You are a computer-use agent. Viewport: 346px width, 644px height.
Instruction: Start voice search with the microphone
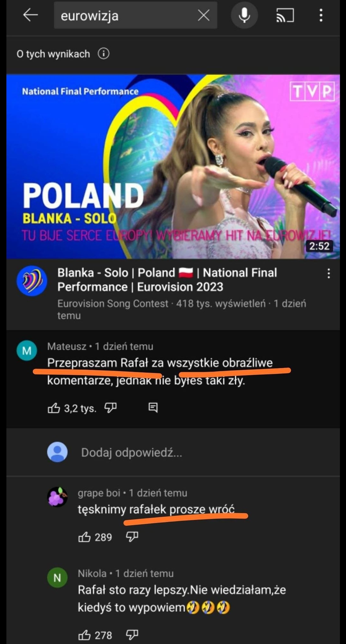pos(244,15)
